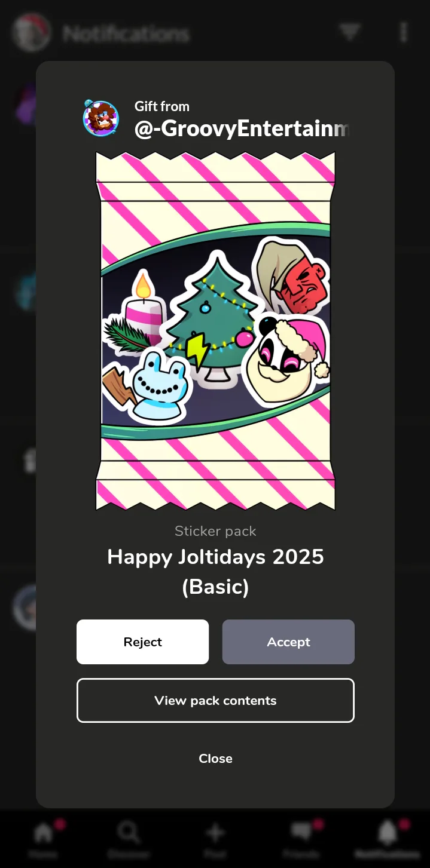Click the blue snow bunny sticker

157,387
